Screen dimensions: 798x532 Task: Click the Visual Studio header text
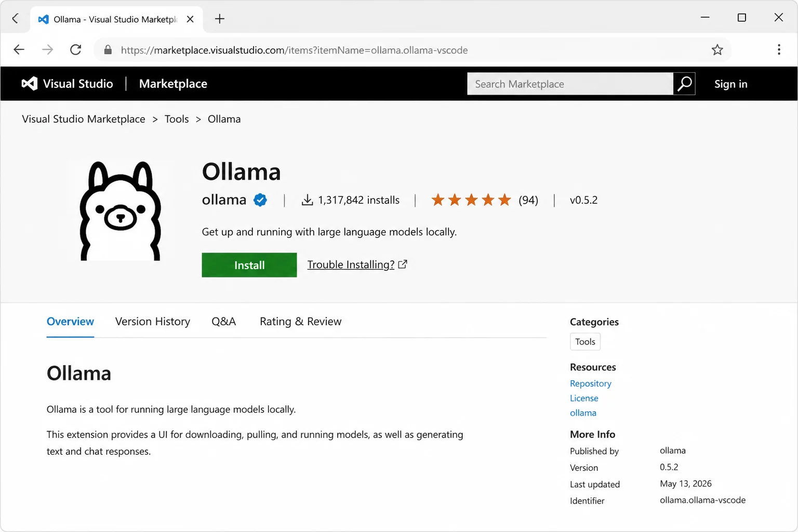[78, 84]
